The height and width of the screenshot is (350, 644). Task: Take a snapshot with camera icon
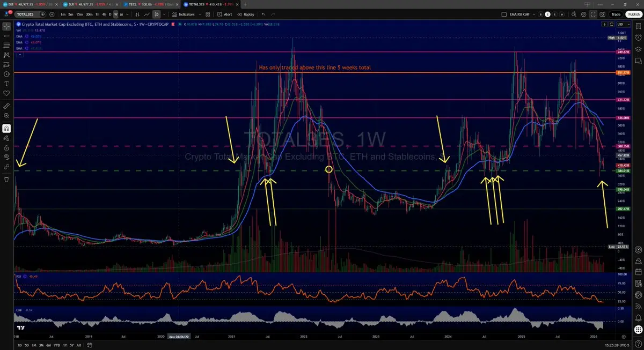[x=603, y=14]
